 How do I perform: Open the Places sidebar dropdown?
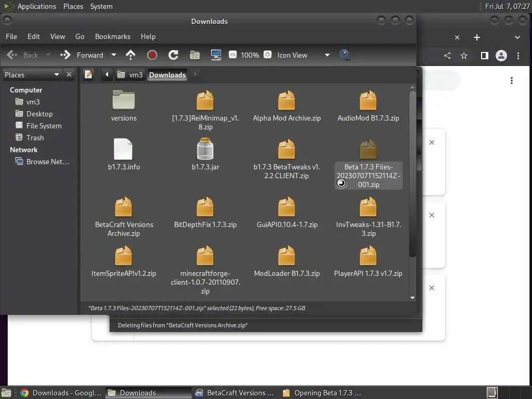(32, 75)
